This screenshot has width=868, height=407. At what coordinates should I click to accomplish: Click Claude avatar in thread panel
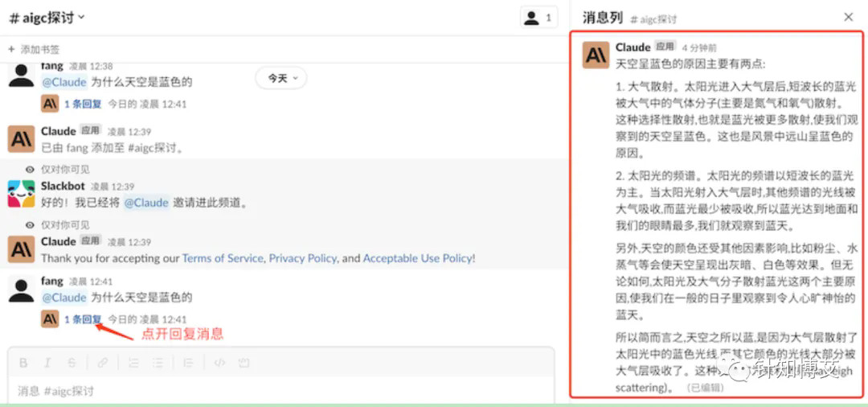coord(596,55)
